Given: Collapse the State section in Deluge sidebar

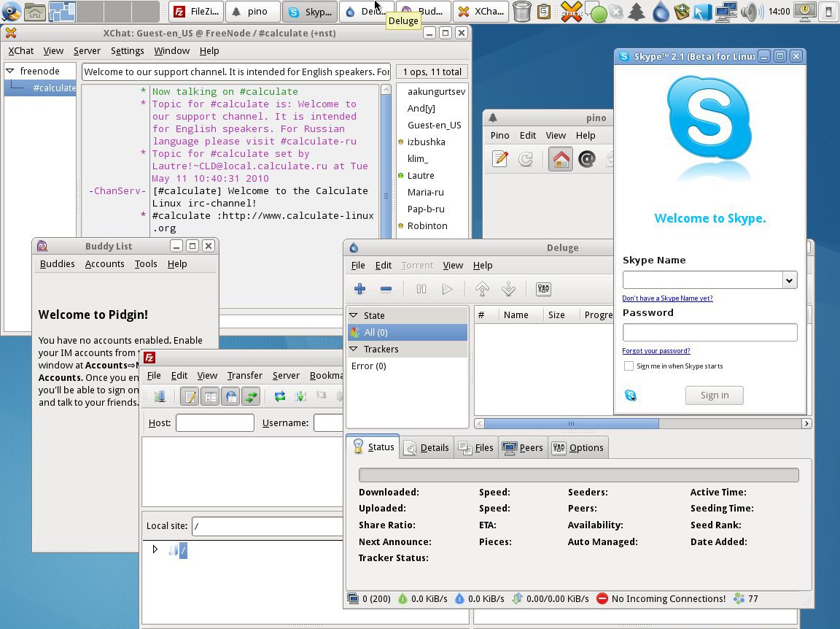Looking at the screenshot, I should 354,315.
